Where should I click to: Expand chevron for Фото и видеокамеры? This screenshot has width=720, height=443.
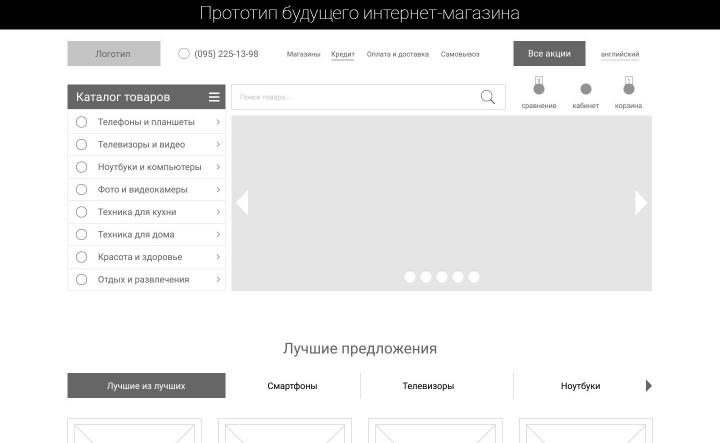coord(218,190)
